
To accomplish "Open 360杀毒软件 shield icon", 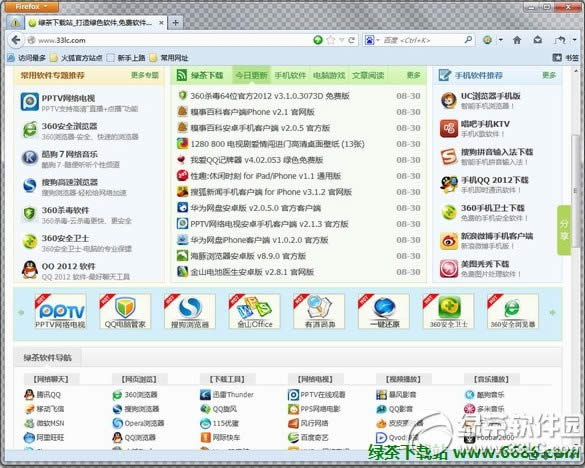I will coord(30,214).
